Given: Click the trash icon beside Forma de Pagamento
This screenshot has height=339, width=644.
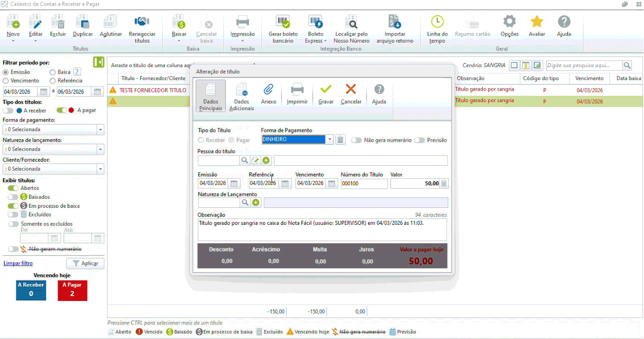Looking at the screenshot, I should coord(341,140).
